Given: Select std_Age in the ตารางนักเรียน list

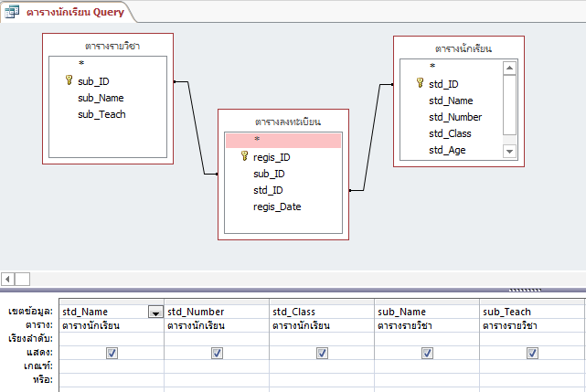Looking at the screenshot, I should 448,150.
